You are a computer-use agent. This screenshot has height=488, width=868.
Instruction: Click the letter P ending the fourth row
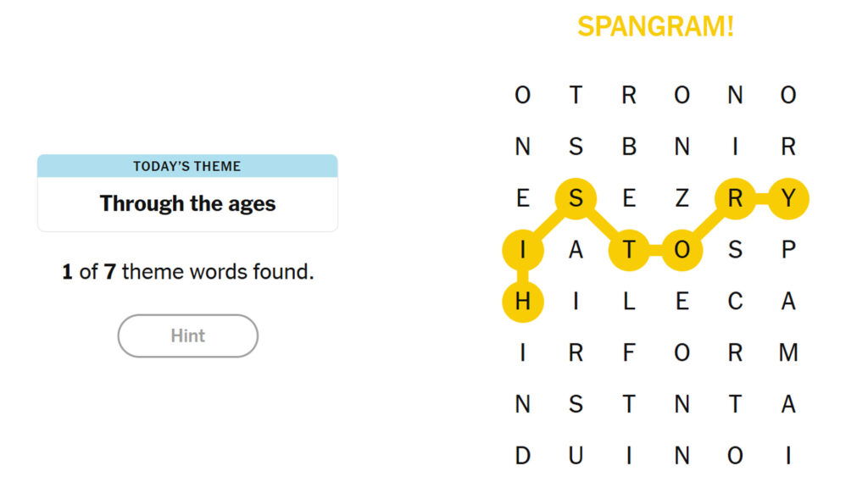(788, 250)
